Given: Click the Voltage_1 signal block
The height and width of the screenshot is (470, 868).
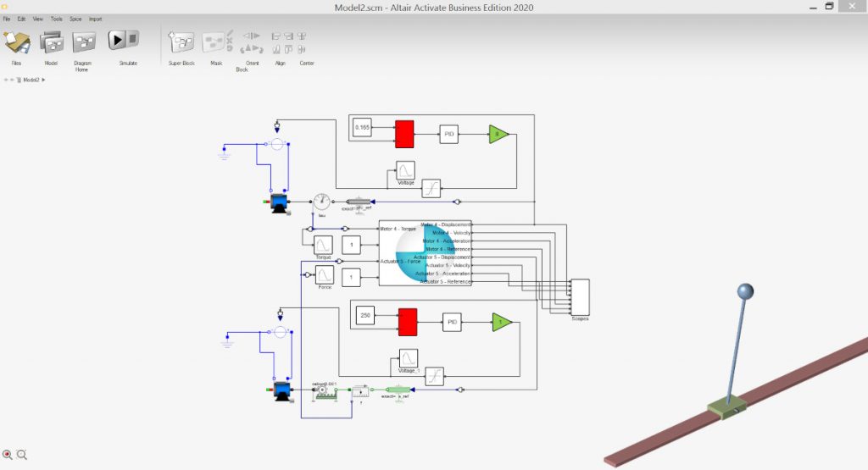Looking at the screenshot, I should point(408,358).
